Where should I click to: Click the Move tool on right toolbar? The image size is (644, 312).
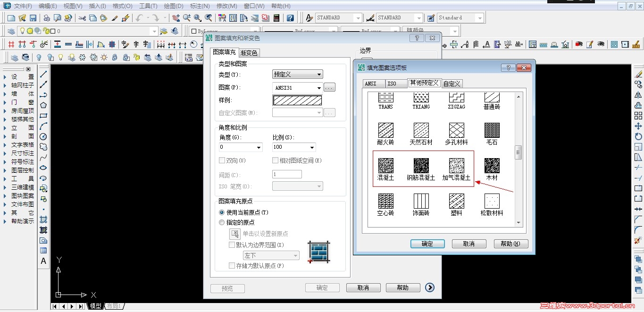(638, 126)
